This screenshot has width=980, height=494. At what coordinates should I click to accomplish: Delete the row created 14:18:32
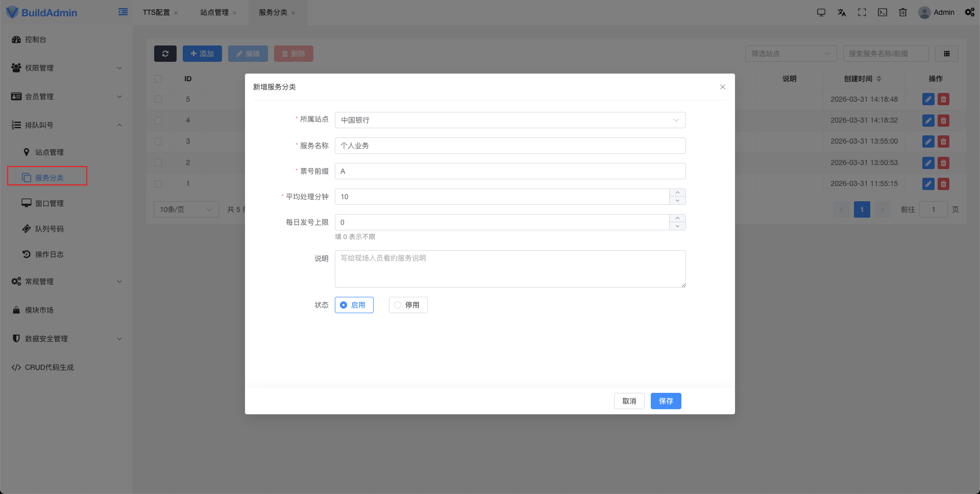[x=944, y=121]
